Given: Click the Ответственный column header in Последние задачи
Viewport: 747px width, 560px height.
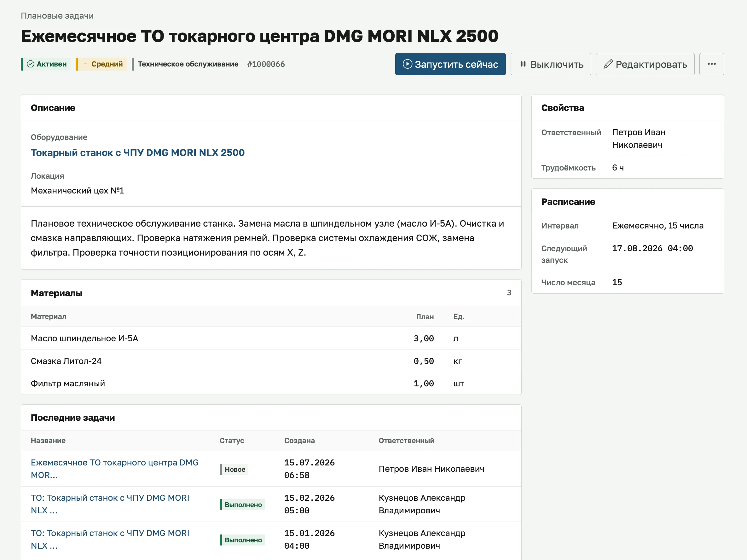Looking at the screenshot, I should click(x=406, y=441).
